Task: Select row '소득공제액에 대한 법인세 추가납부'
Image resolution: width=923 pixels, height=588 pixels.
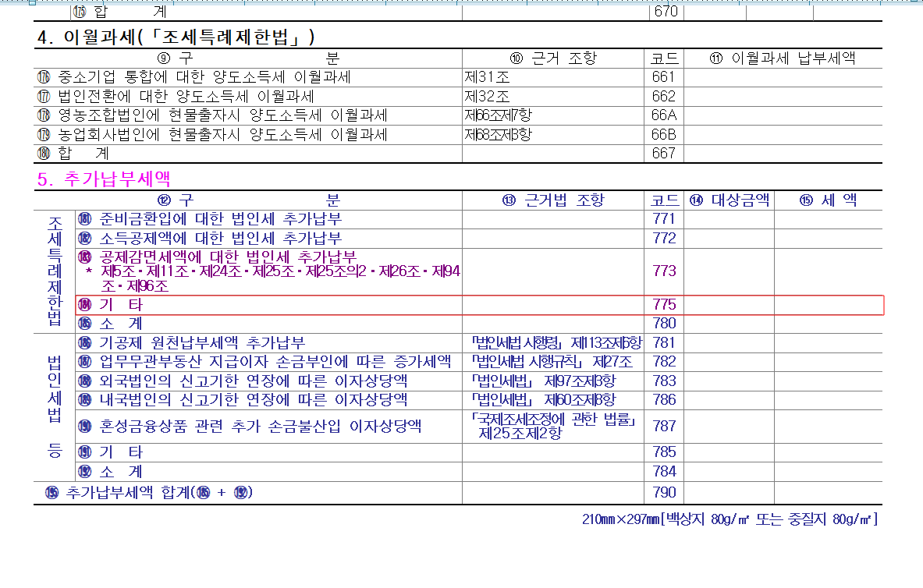Action: (221, 239)
